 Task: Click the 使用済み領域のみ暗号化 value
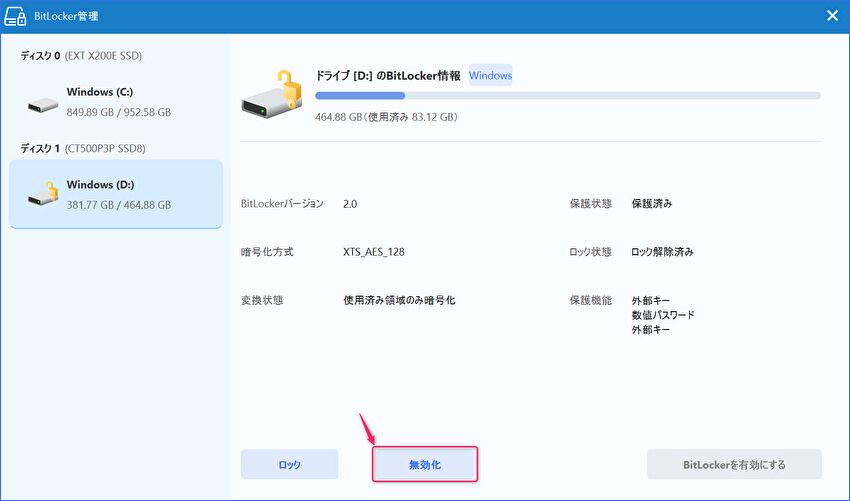[x=400, y=300]
